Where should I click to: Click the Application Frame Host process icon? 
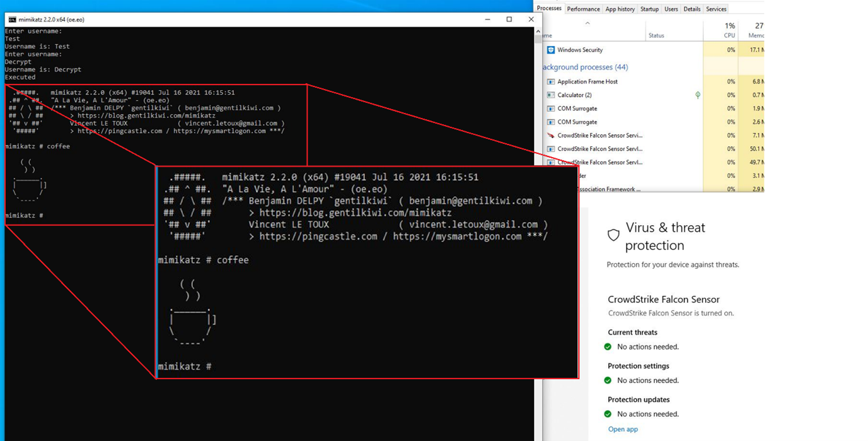point(551,81)
